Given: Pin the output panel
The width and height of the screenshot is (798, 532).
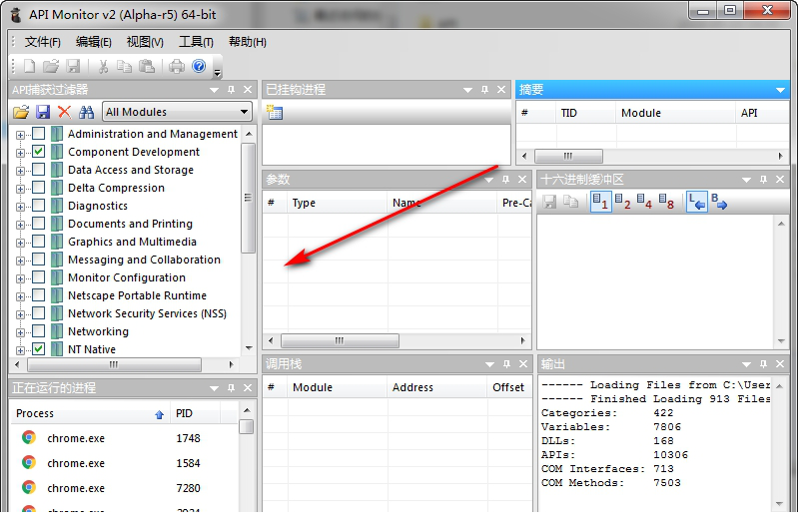Looking at the screenshot, I should pos(763,364).
